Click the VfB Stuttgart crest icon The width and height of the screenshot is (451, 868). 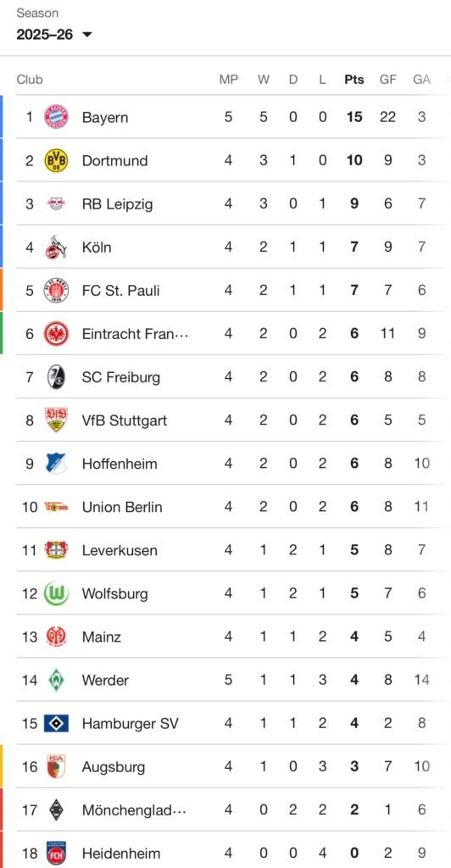coord(56,420)
